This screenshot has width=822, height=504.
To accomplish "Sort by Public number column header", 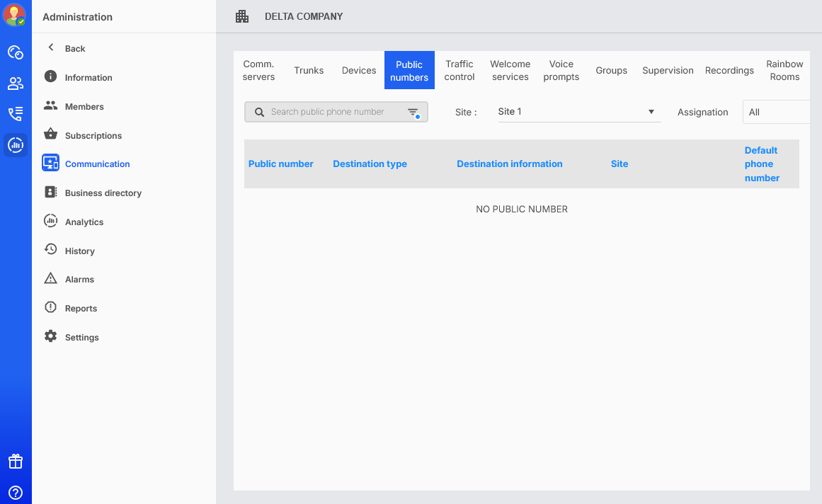I will (x=281, y=164).
